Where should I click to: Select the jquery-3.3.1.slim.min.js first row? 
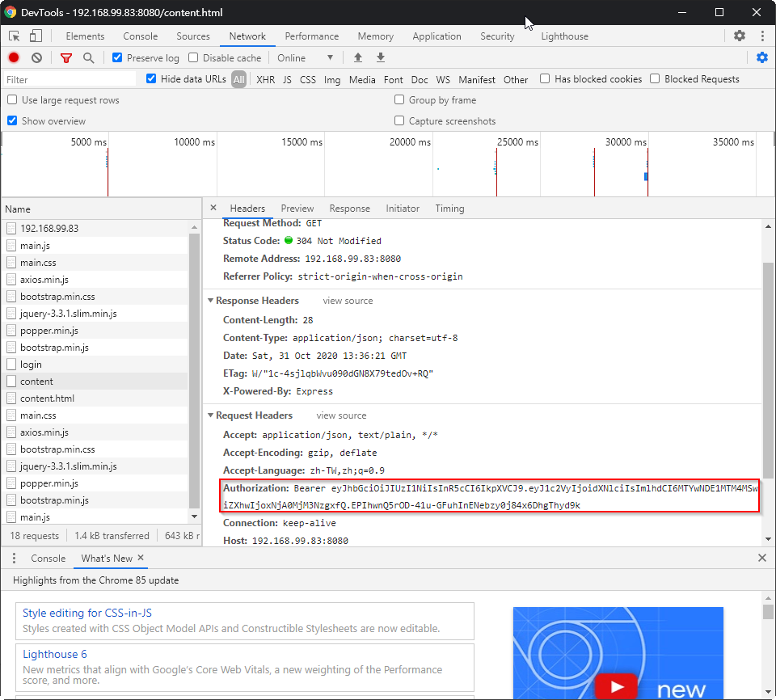(95, 314)
